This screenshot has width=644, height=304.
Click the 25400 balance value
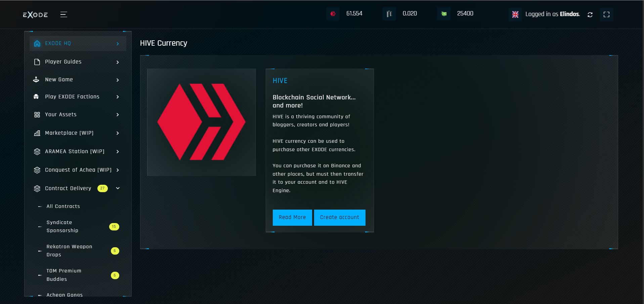(x=465, y=13)
